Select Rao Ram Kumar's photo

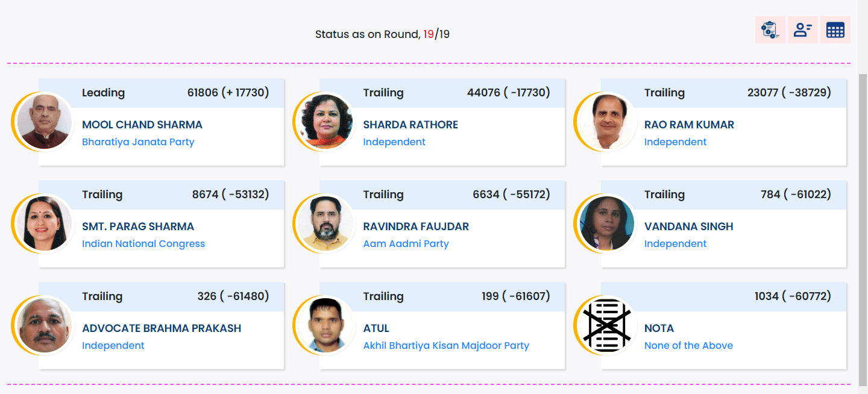coord(606,122)
